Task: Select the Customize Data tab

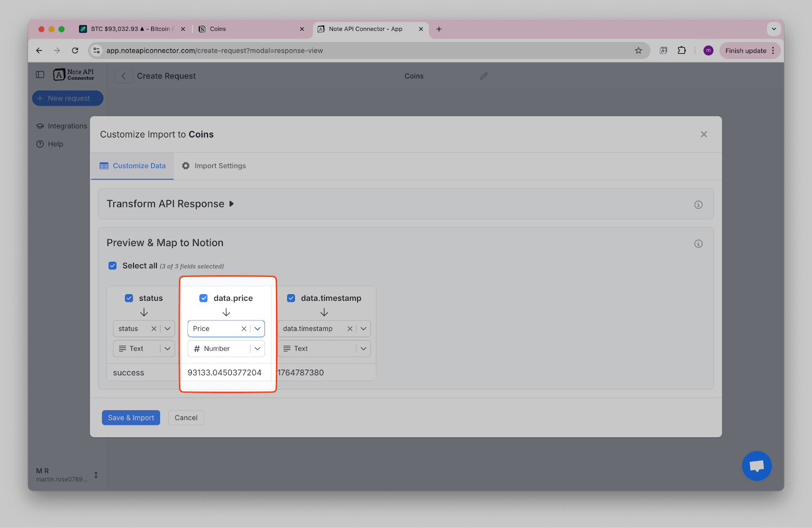Action: pyautogui.click(x=132, y=166)
